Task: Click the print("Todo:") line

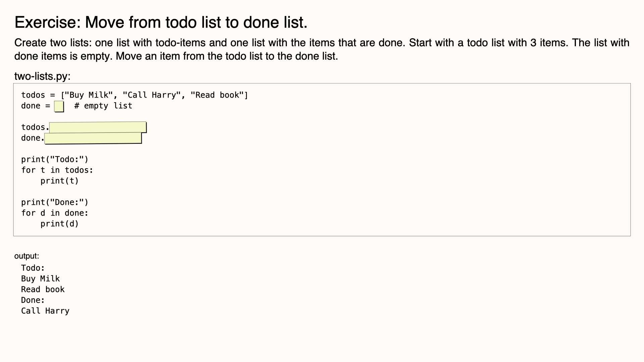Action: click(55, 160)
